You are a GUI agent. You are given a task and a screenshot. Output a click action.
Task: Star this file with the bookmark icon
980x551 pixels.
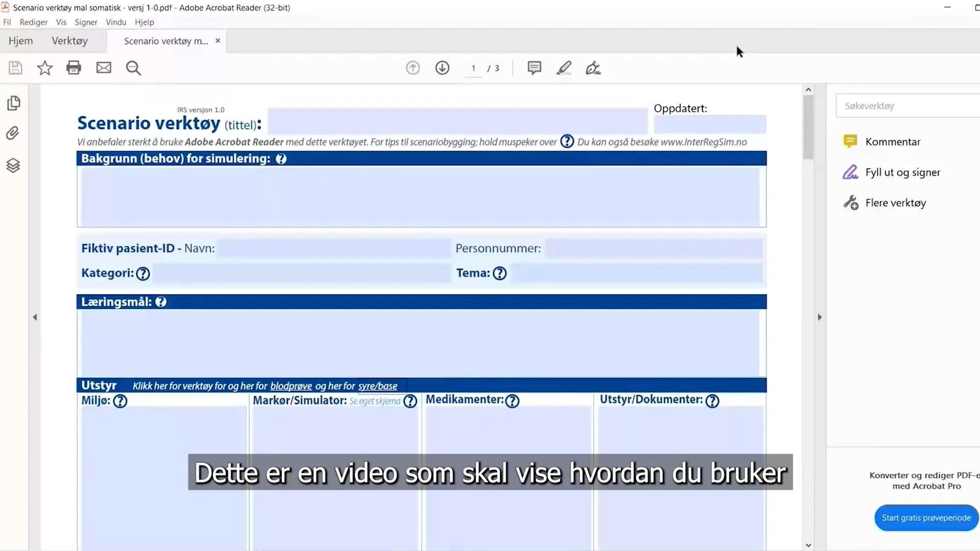pyautogui.click(x=45, y=68)
